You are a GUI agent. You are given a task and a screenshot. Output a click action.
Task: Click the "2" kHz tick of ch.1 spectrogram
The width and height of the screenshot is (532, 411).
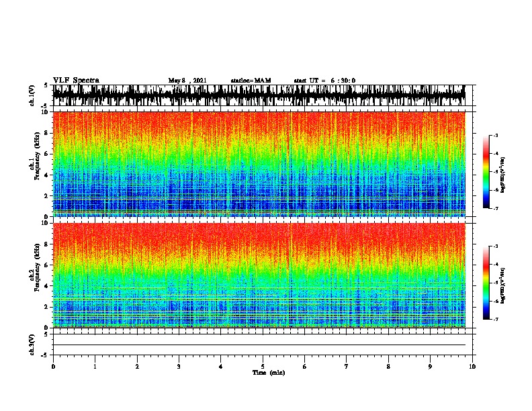pyautogui.click(x=46, y=196)
